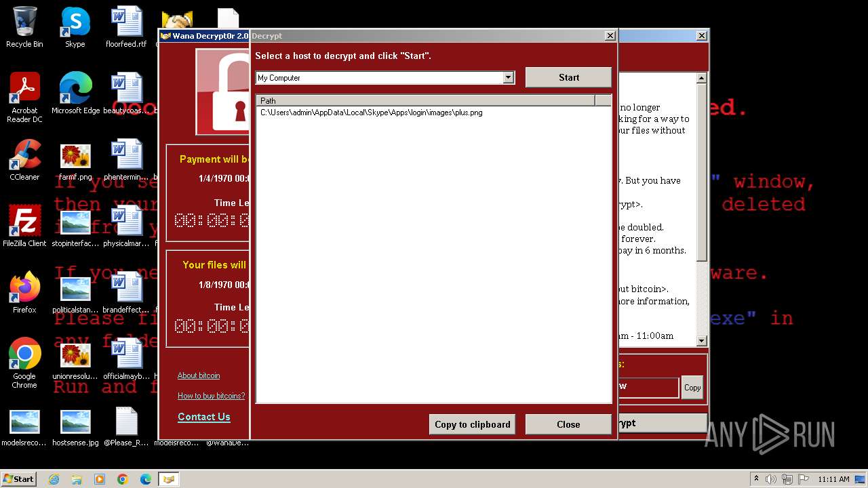Open the Action Center flag icon
This screenshot has height=488, width=868.
point(802,479)
